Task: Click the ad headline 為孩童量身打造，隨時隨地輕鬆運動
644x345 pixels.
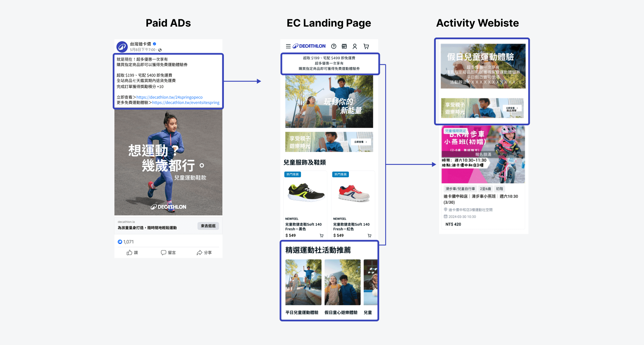Action: [147, 228]
